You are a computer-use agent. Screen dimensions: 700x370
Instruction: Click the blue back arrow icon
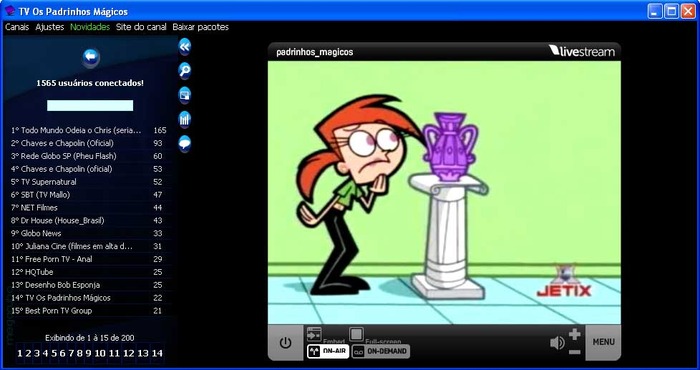[91, 57]
